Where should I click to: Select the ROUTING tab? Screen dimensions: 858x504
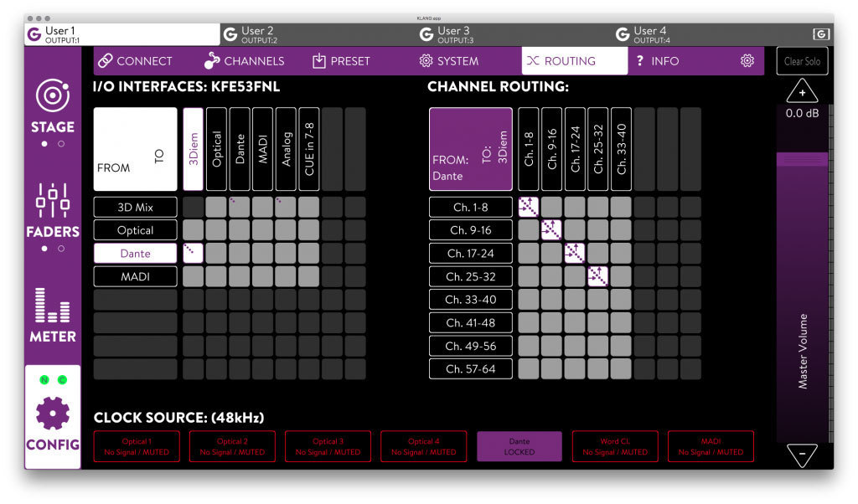[x=574, y=60]
